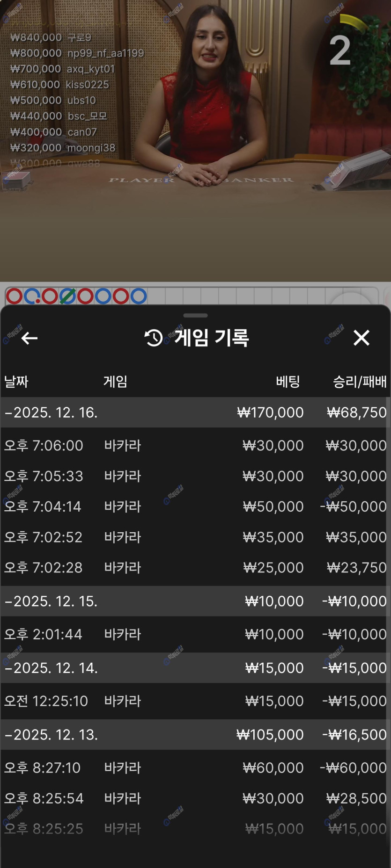Image resolution: width=391 pixels, height=868 pixels.
Task: Tap the countdown timer showing 2
Action: tap(340, 51)
